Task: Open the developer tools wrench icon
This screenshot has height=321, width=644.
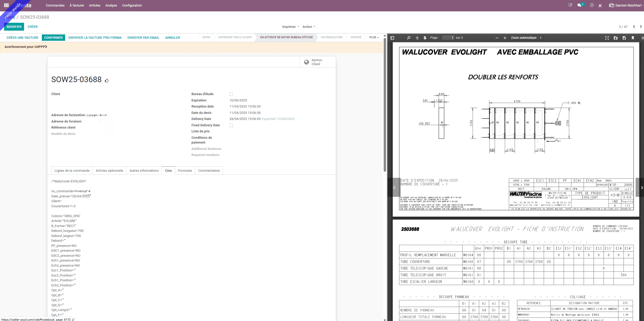Action: point(600,5)
